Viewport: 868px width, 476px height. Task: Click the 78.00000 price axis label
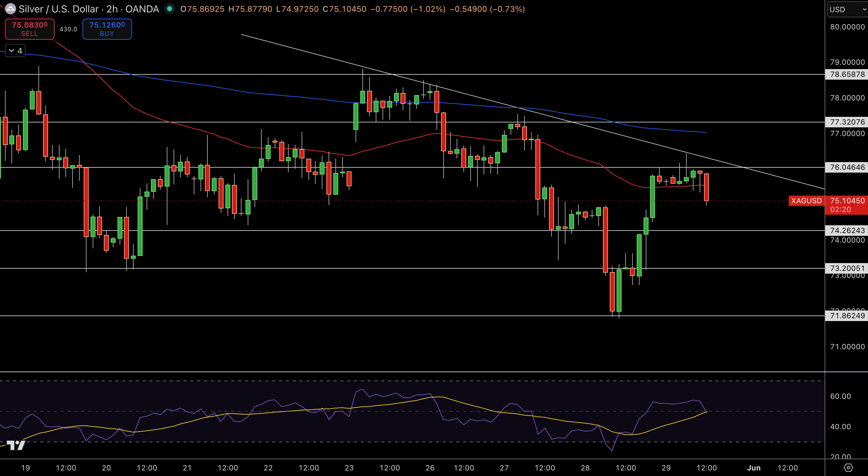(847, 98)
